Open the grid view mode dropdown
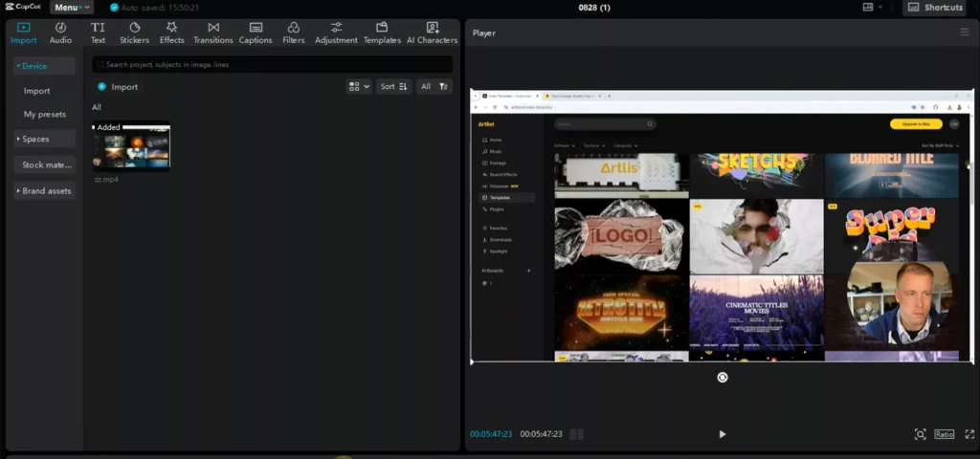980x459 pixels. point(360,87)
